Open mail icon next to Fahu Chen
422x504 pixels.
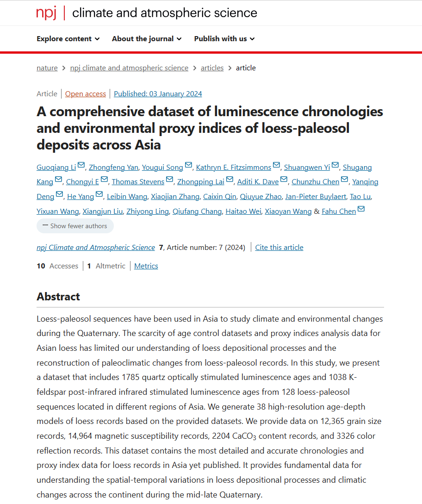pyautogui.click(x=361, y=209)
